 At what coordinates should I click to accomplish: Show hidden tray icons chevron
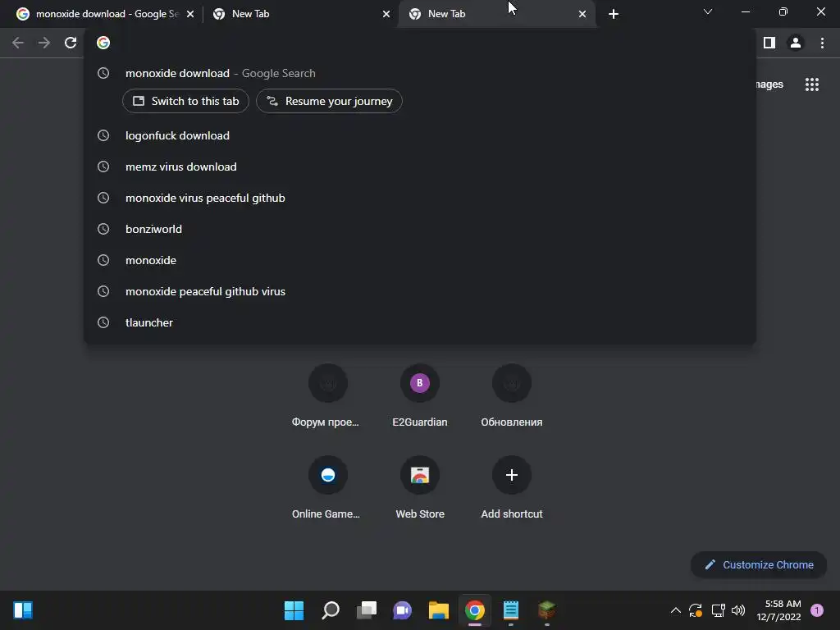676,610
